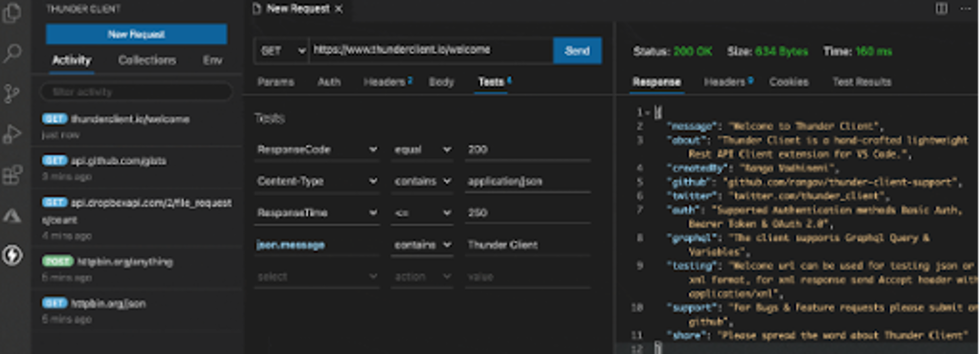Viewport: 980px width, 354px height.
Task: Open the Run and Debug icon
Action: [12, 134]
